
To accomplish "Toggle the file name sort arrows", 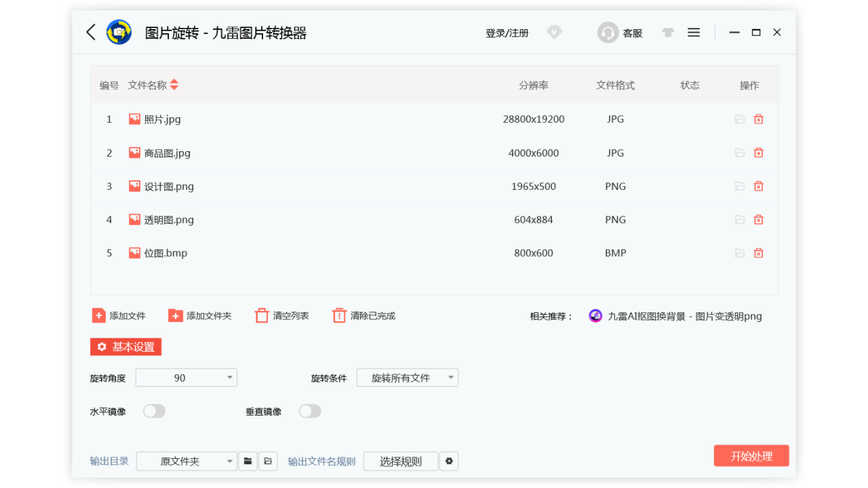I will click(x=174, y=85).
